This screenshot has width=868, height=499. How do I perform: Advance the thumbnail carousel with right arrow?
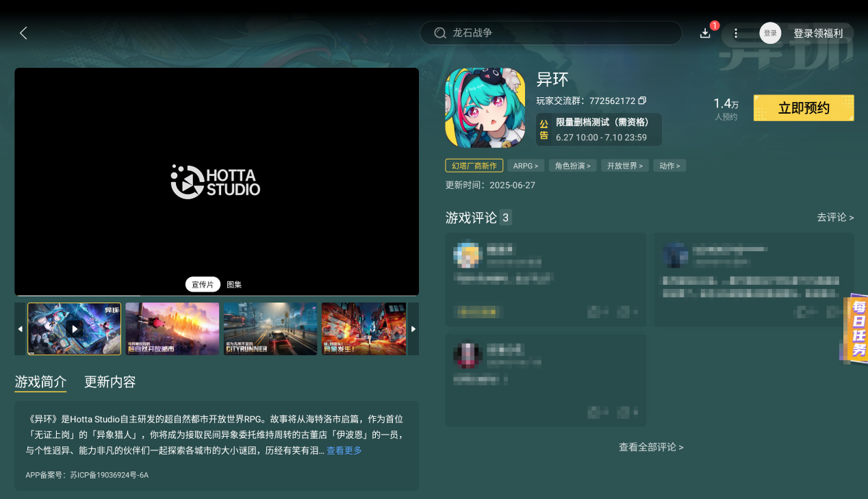413,329
